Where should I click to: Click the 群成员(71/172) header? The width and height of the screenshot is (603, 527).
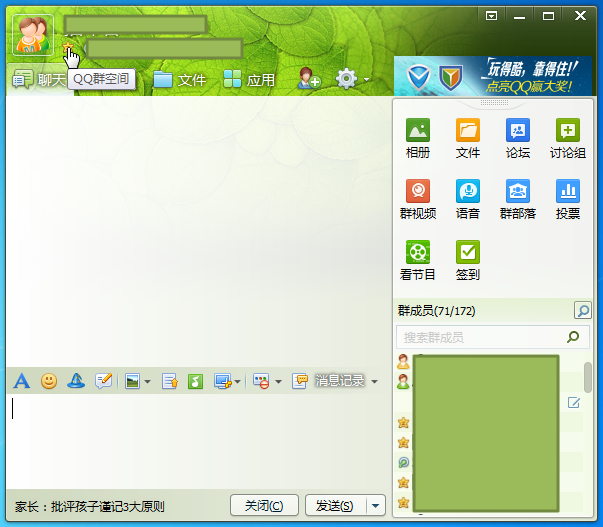click(x=436, y=310)
